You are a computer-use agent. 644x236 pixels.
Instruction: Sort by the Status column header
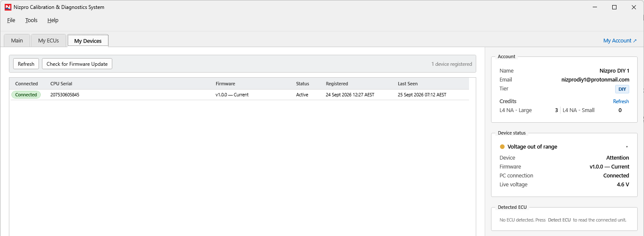(x=303, y=84)
